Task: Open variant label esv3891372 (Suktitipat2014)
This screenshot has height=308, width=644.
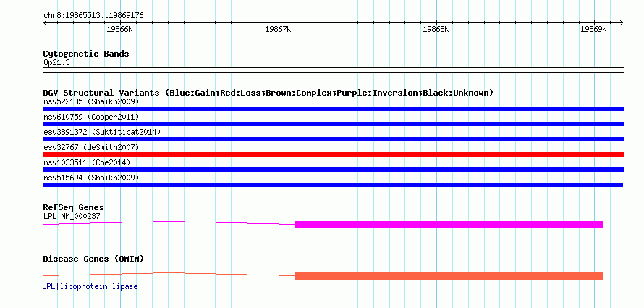Action: 102,132
